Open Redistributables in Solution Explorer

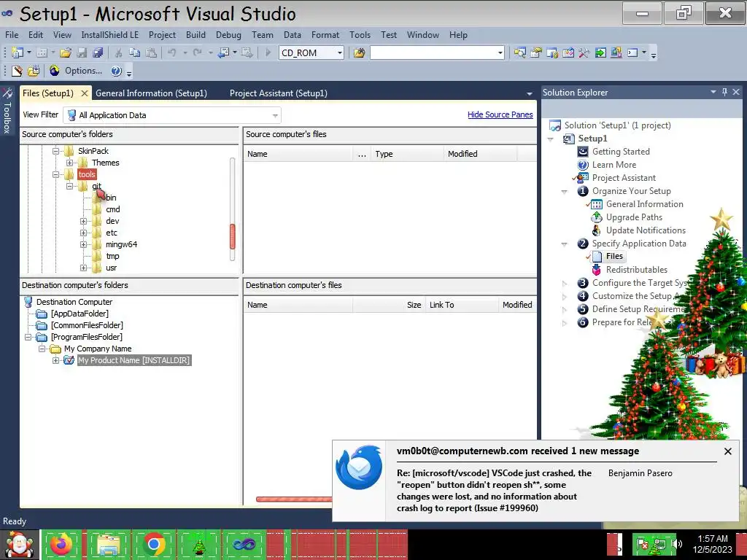(636, 270)
